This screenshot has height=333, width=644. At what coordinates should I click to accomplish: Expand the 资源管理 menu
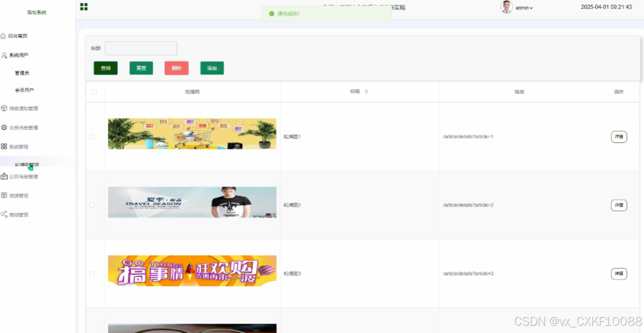point(18,195)
